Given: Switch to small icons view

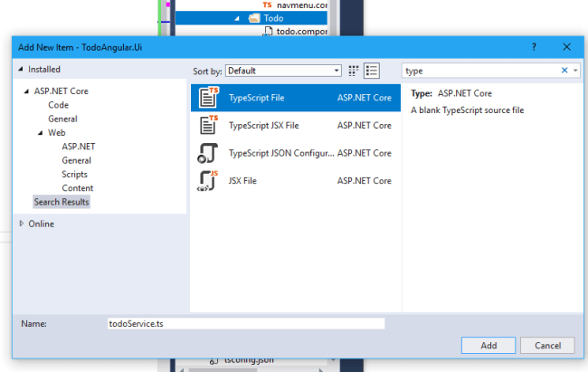Looking at the screenshot, I should (353, 71).
